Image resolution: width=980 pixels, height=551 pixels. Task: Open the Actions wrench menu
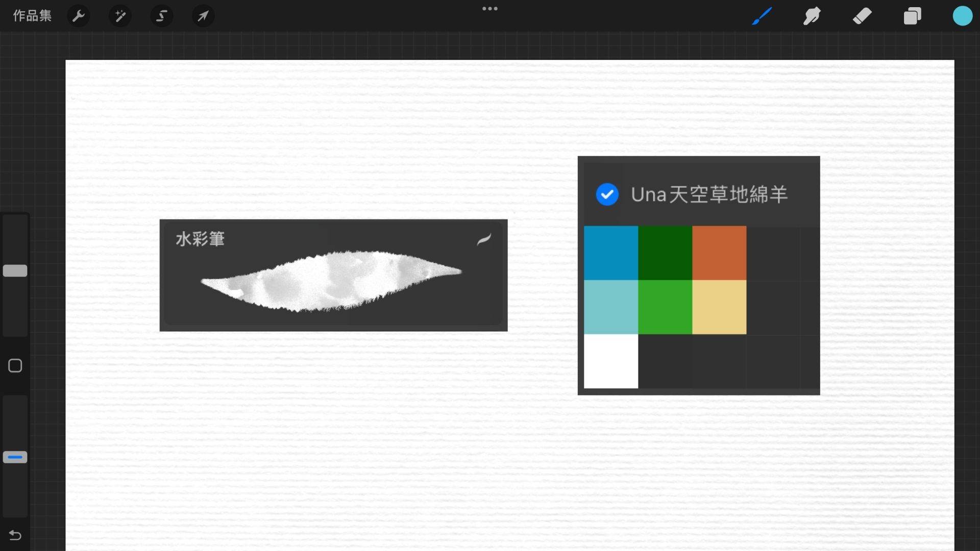pyautogui.click(x=78, y=16)
